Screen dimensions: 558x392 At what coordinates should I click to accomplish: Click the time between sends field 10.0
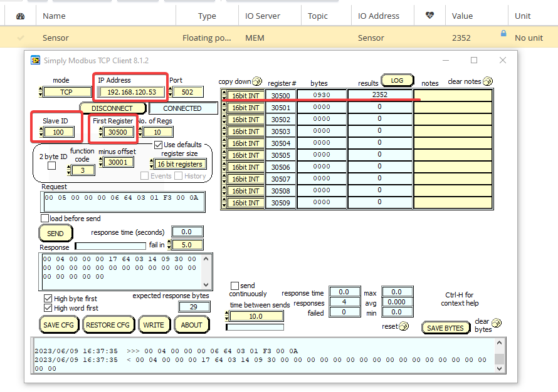coord(256,316)
